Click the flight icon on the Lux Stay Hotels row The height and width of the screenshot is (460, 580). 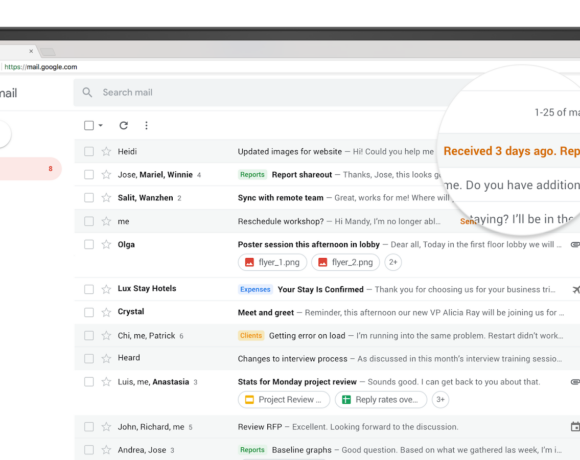[576, 290]
